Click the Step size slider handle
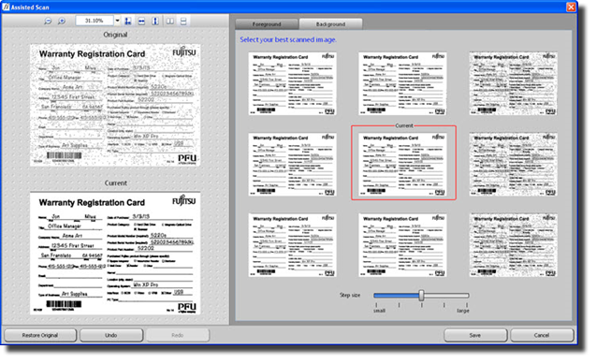 (x=421, y=295)
